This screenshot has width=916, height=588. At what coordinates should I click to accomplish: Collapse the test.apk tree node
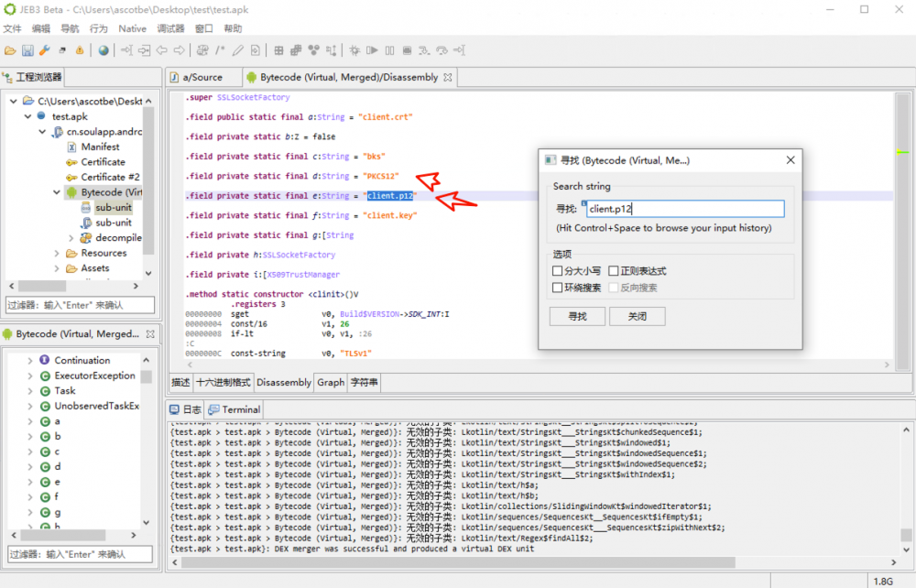(27, 116)
